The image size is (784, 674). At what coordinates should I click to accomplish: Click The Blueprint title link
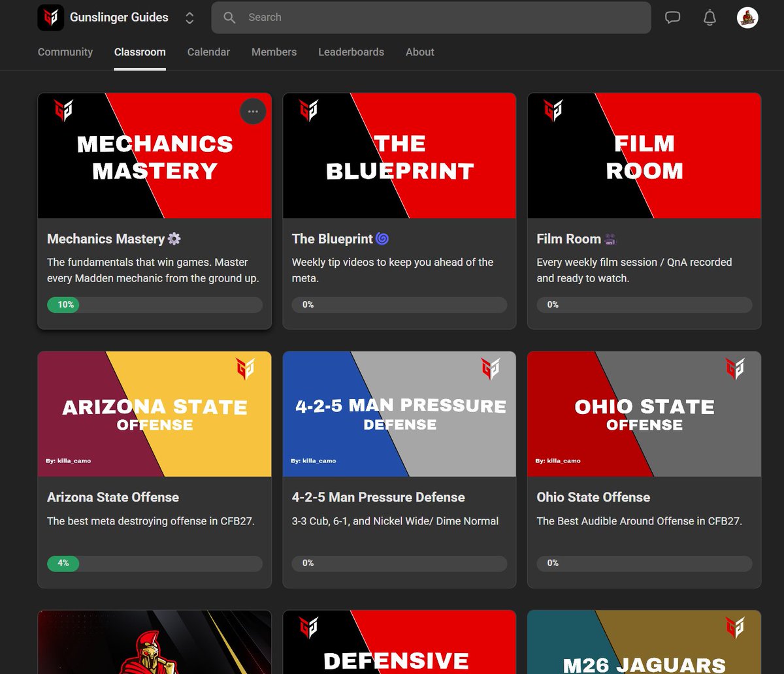332,239
